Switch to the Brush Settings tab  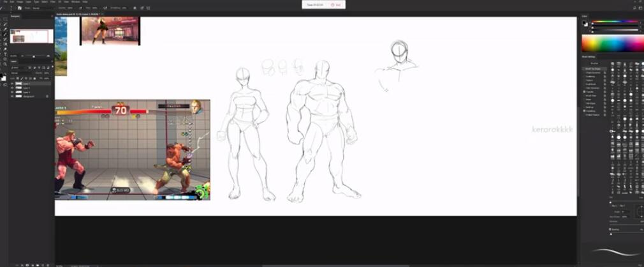coord(589,57)
